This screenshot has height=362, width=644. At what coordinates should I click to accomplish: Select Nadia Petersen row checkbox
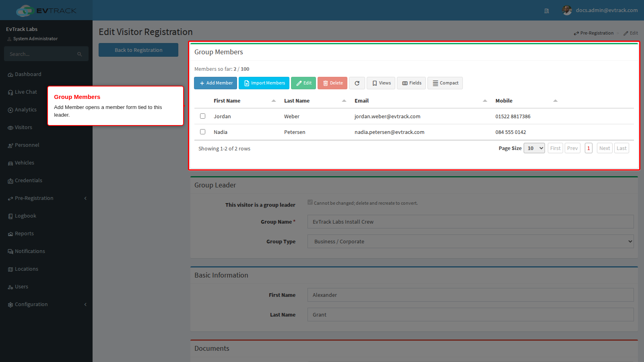point(203,132)
